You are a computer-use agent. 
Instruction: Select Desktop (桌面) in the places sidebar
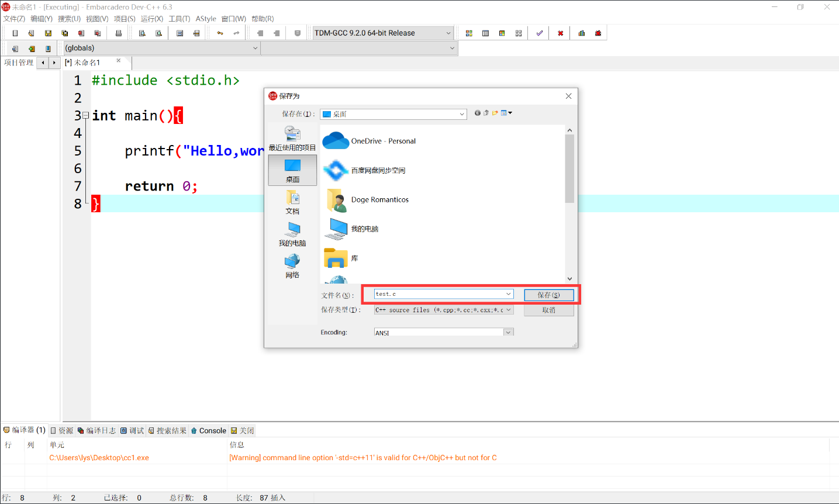[x=292, y=170]
